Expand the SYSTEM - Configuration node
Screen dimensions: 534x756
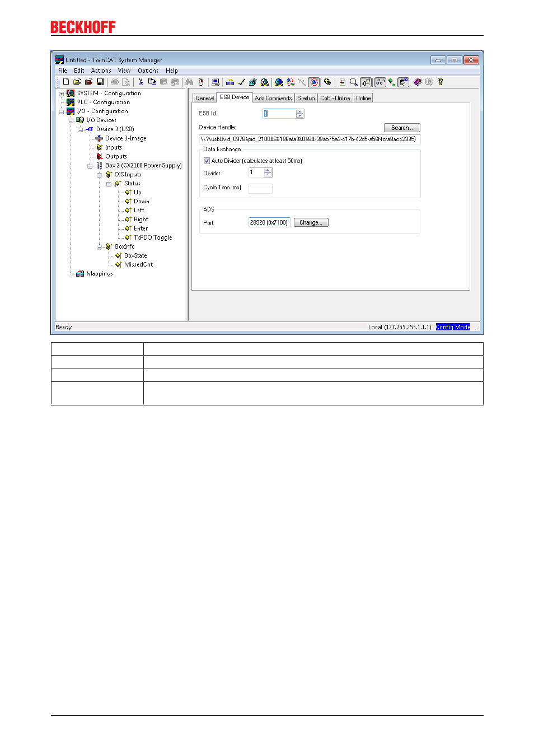click(62, 94)
